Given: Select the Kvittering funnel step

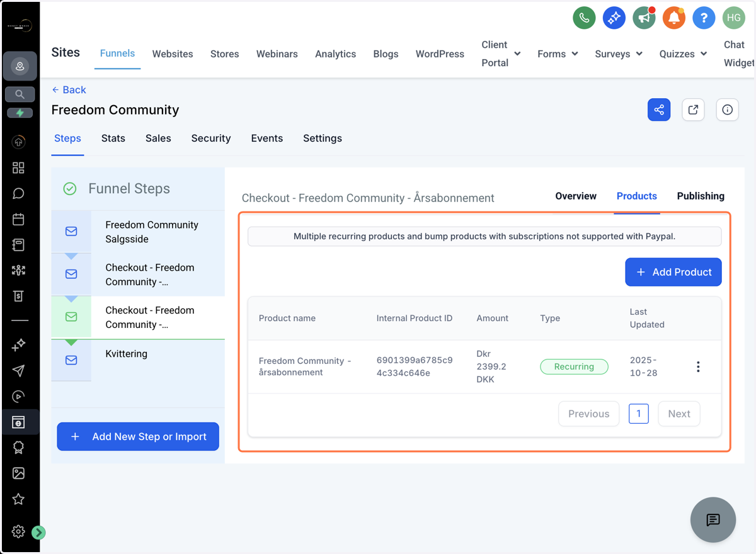Looking at the screenshot, I should pyautogui.click(x=138, y=361).
